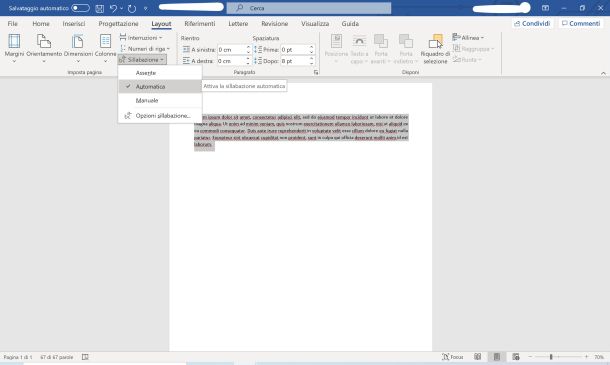Click the Condividi button
The height and width of the screenshot is (365, 610).
pos(532,24)
